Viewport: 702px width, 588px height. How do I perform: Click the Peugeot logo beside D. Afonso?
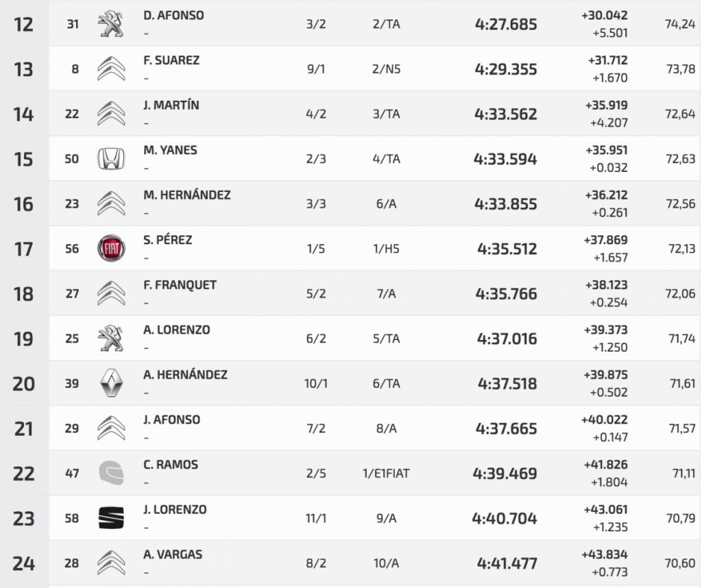coord(110,24)
